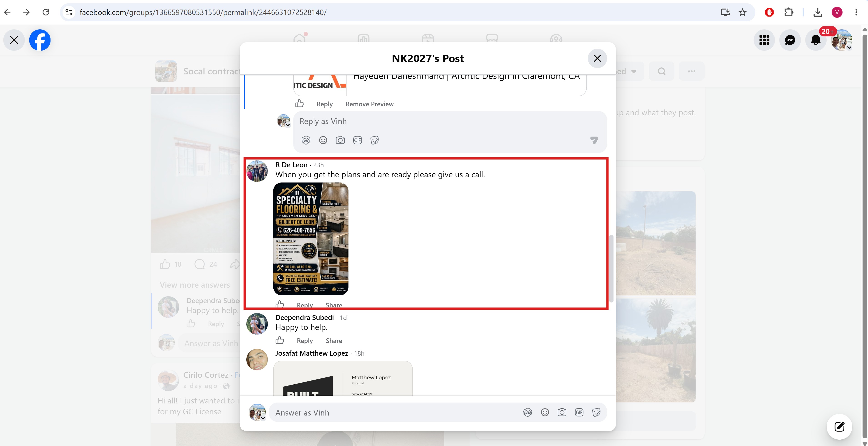Start a new message with the compose icon

(839, 426)
